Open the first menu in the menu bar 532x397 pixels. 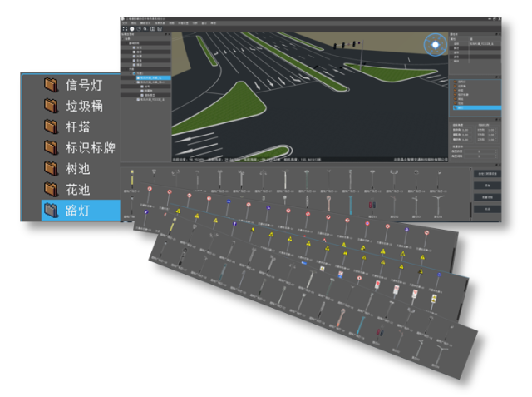(125, 22)
